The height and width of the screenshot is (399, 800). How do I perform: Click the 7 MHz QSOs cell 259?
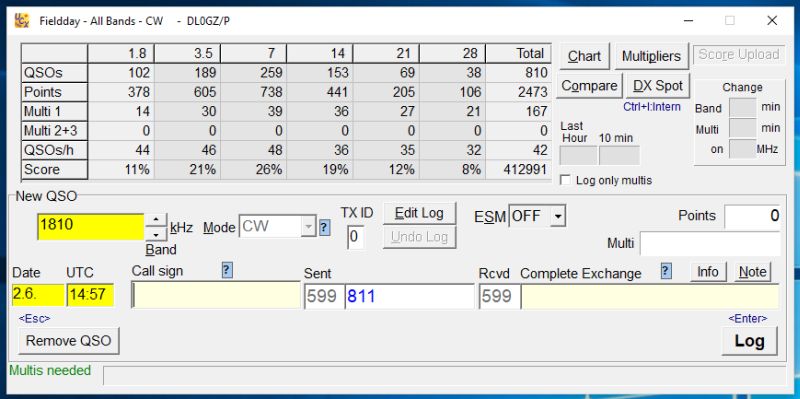click(254, 72)
